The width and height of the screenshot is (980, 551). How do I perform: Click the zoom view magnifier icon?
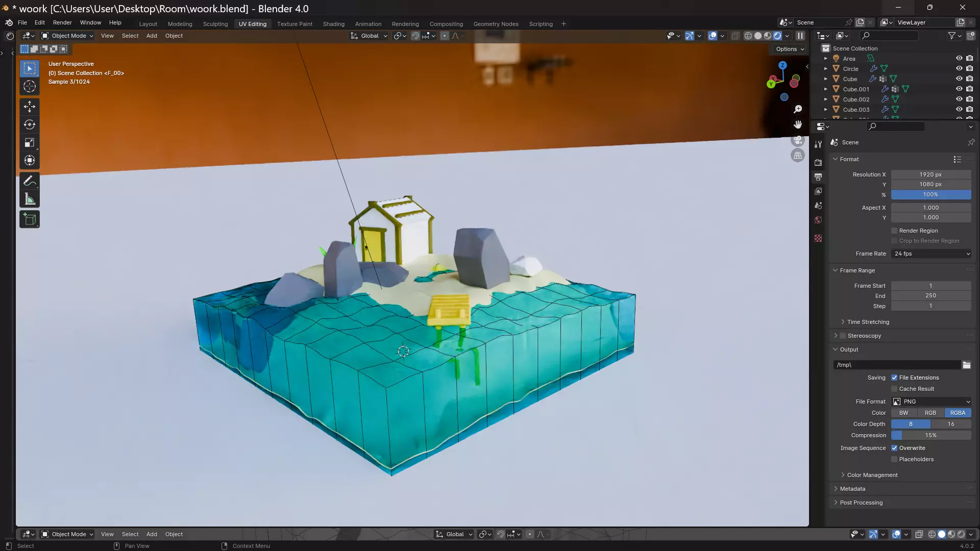tap(798, 109)
